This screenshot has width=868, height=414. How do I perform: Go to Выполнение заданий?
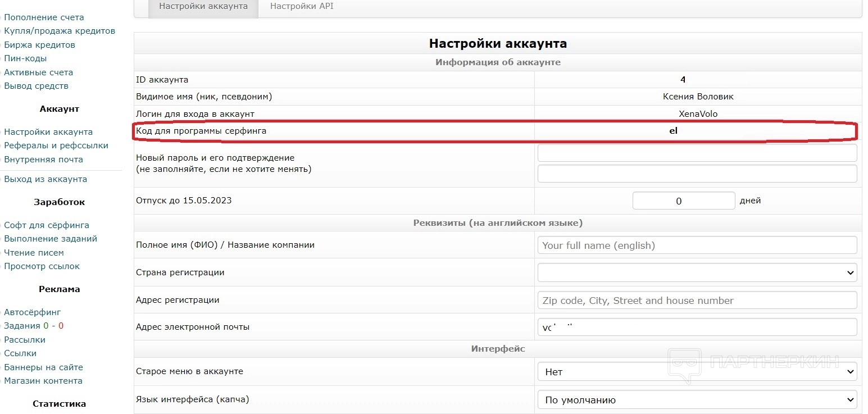tap(51, 239)
